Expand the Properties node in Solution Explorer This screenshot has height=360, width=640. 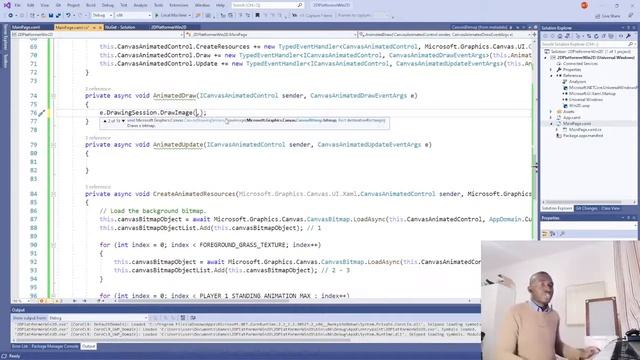pyautogui.click(x=551, y=70)
